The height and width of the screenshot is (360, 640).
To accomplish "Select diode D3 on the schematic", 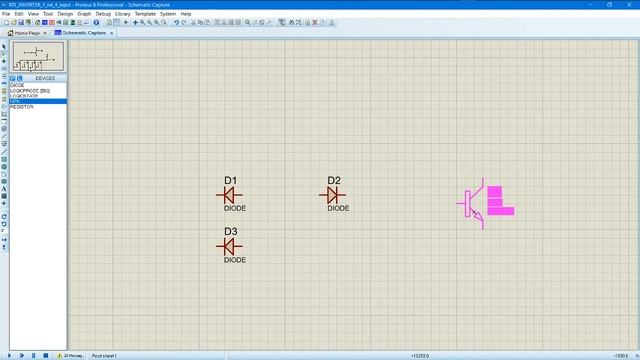I will tap(229, 247).
